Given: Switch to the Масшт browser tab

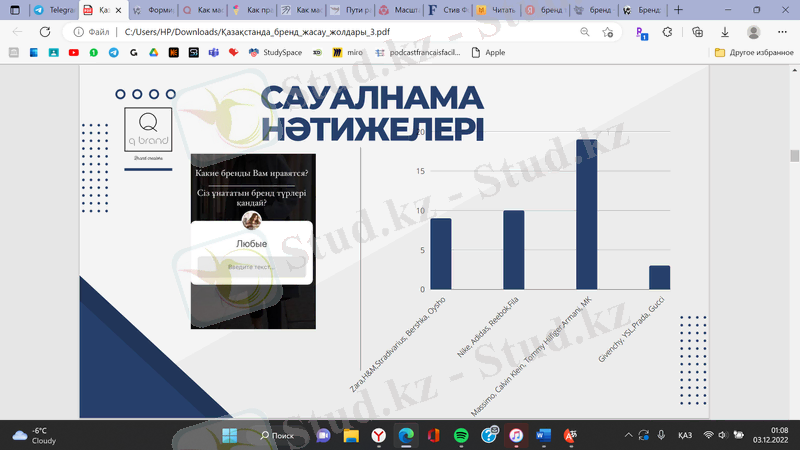Looking at the screenshot, I should click(401, 10).
